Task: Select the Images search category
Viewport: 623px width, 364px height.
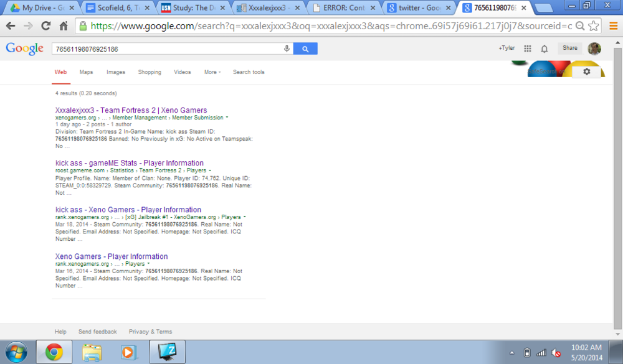Action: click(116, 72)
